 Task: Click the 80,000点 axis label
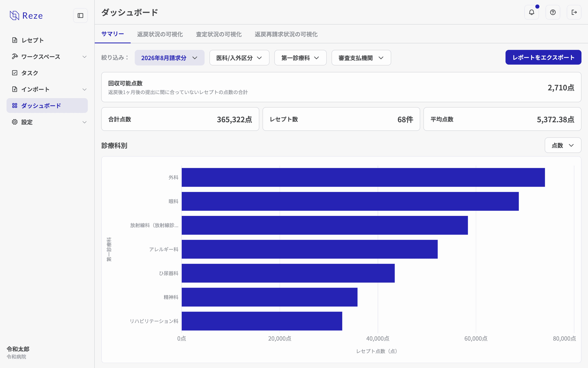coord(564,338)
